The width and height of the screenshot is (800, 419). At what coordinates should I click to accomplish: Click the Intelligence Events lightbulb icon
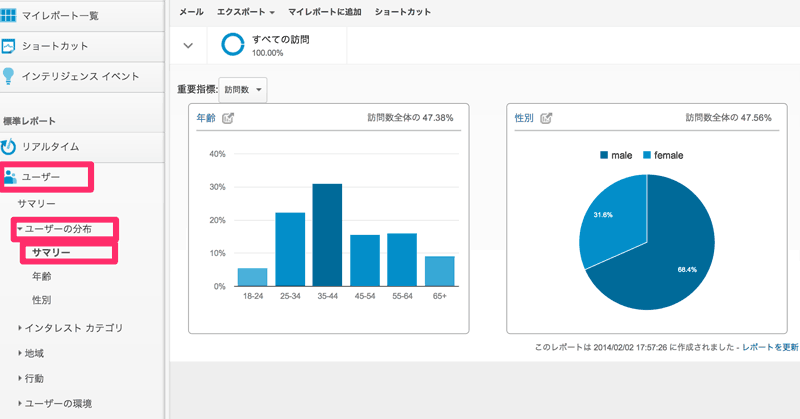tap(9, 76)
